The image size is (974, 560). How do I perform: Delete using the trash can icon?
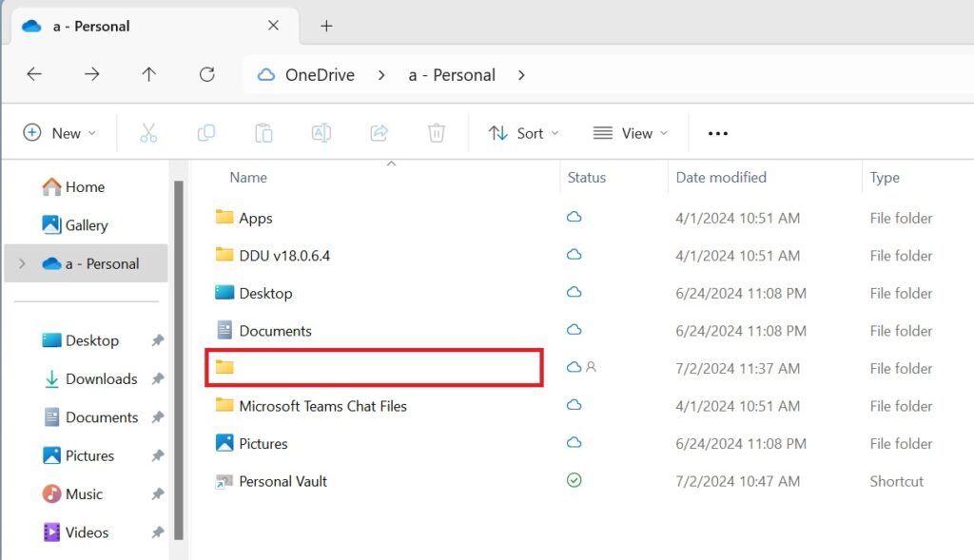point(437,133)
